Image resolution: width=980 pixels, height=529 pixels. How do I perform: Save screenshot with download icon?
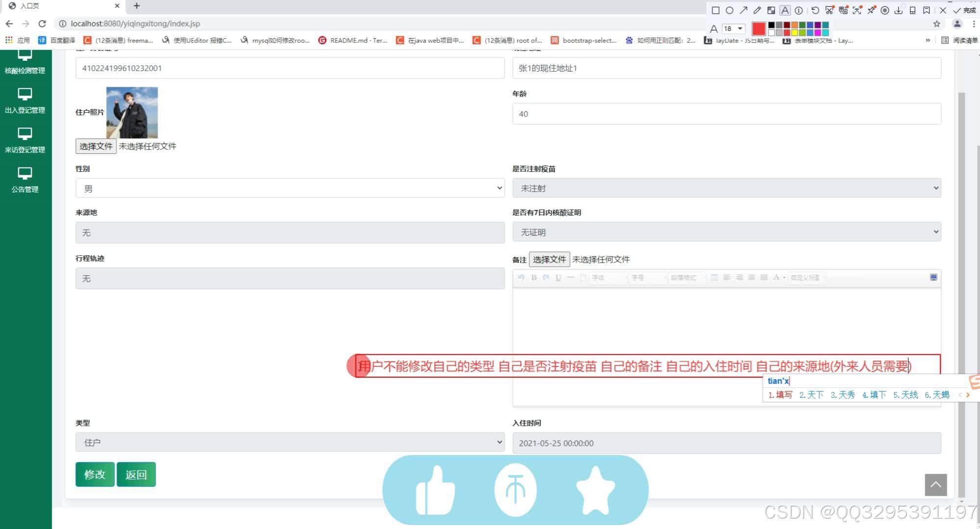coord(899,10)
